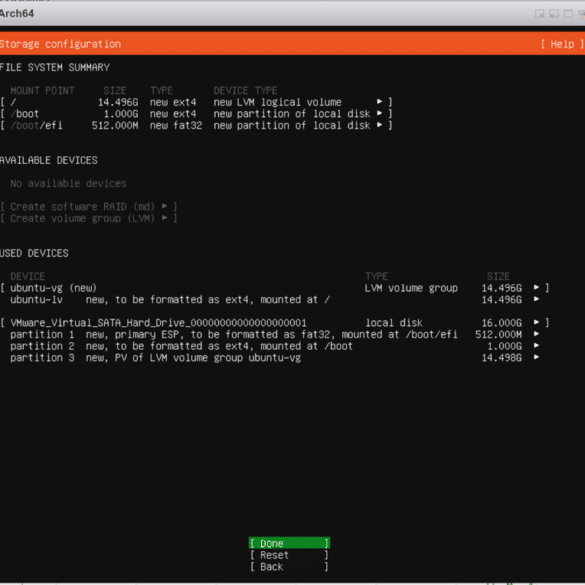585x585 pixels.
Task: Click new LVM logical volume device type
Action: [277, 102]
